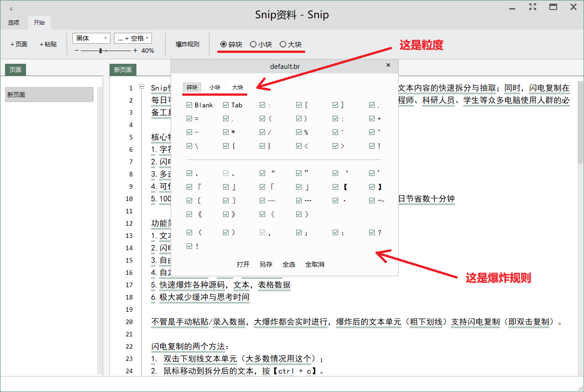Screen dimensions: 584x392
Task: Open the 黑体 font dropdown
Action: [x=91, y=38]
